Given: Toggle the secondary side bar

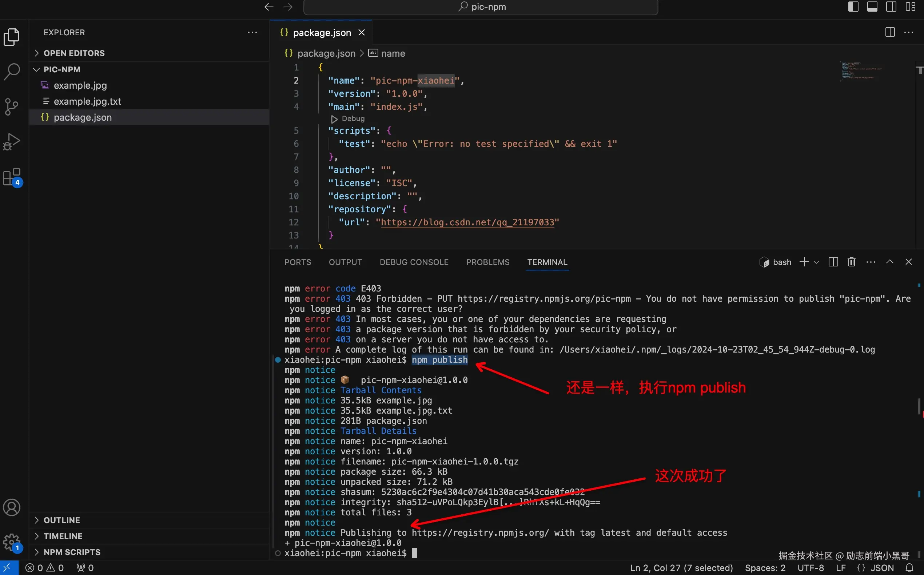Looking at the screenshot, I should coord(891,7).
